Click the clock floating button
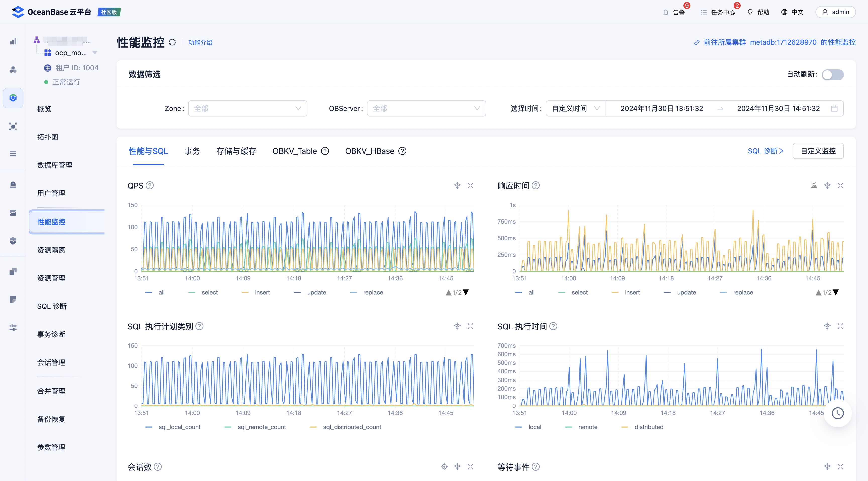The width and height of the screenshot is (868, 481). coord(837,413)
